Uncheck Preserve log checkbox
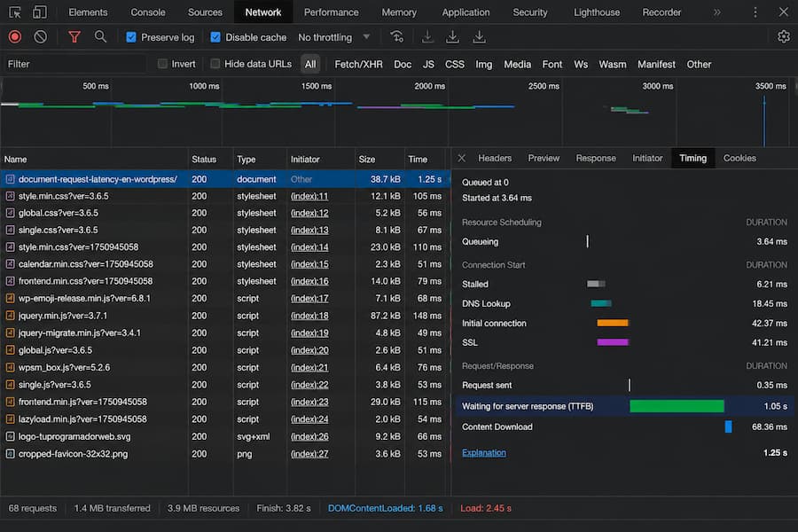 [x=131, y=37]
